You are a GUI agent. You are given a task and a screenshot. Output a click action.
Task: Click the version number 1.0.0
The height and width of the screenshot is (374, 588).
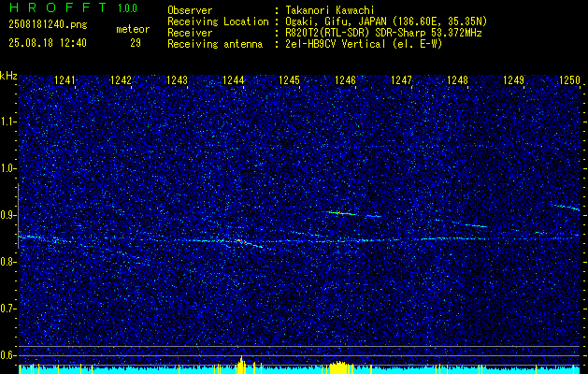tap(127, 8)
